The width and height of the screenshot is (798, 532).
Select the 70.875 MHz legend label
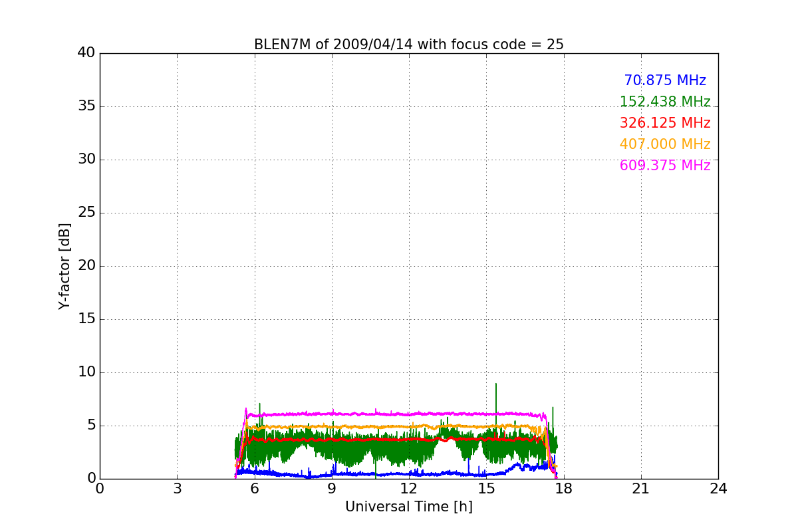pyautogui.click(x=665, y=80)
